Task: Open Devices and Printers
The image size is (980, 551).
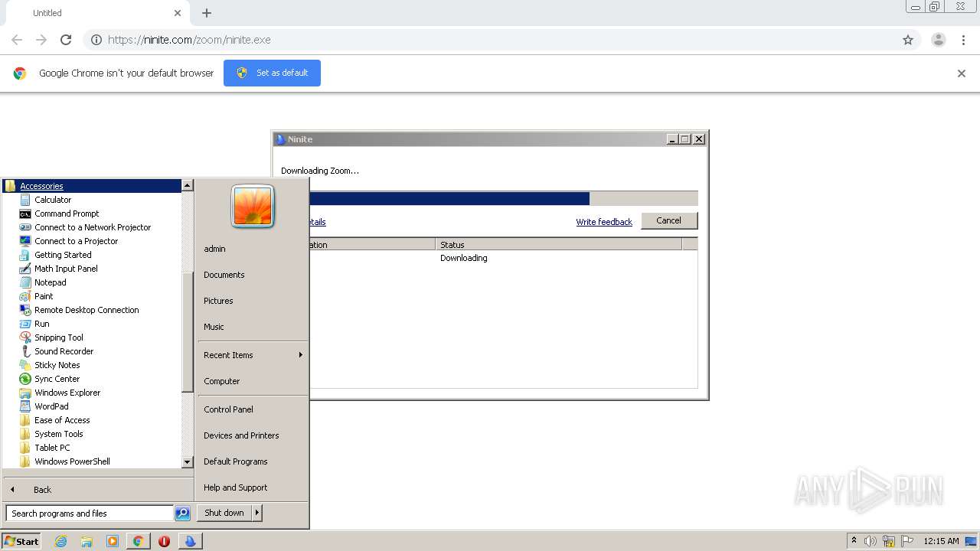Action: coord(241,435)
